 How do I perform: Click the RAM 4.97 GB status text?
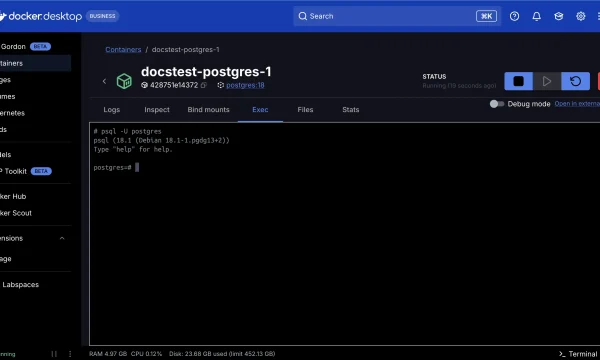[x=108, y=354]
